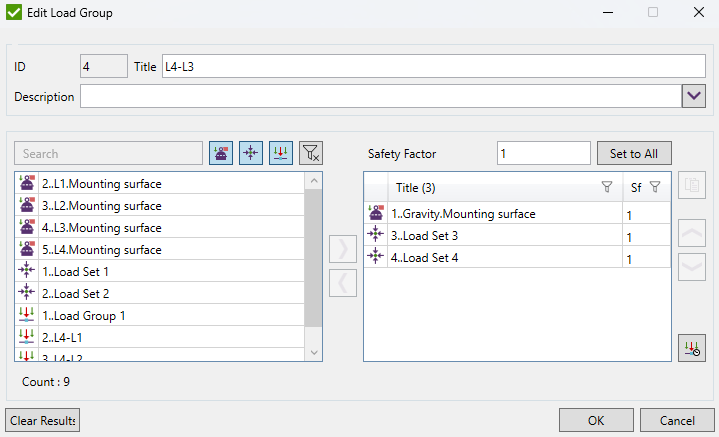Click the copy icon beside the table
719x437 pixels.
(x=691, y=185)
